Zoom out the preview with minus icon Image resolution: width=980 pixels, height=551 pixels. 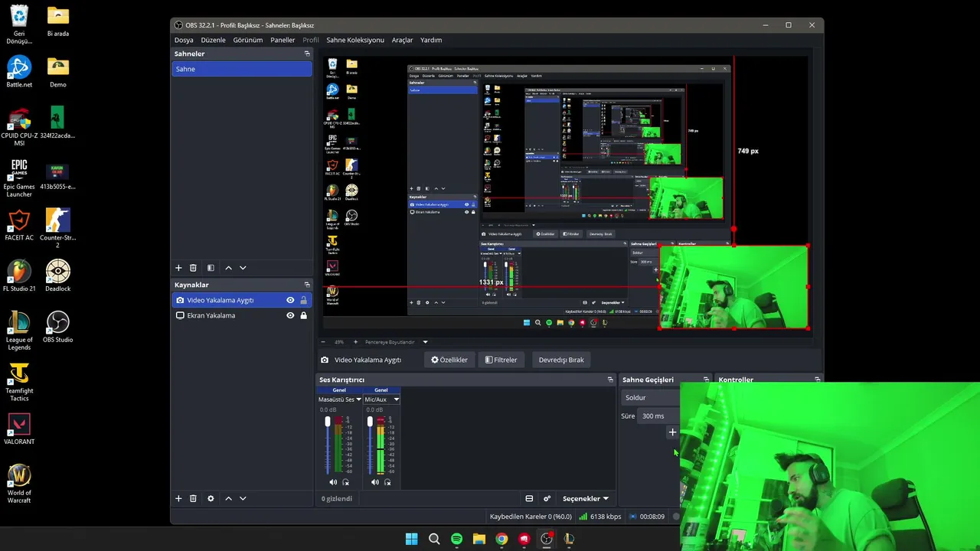tap(323, 342)
